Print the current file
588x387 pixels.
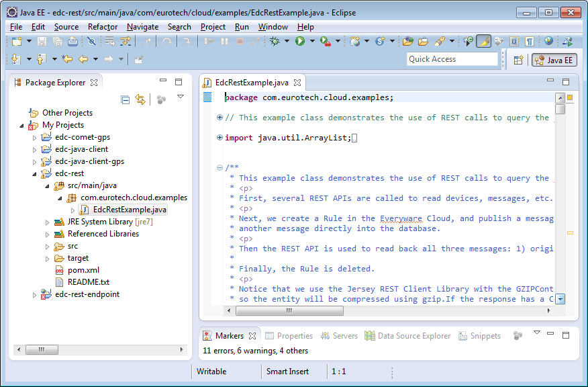[x=73, y=42]
